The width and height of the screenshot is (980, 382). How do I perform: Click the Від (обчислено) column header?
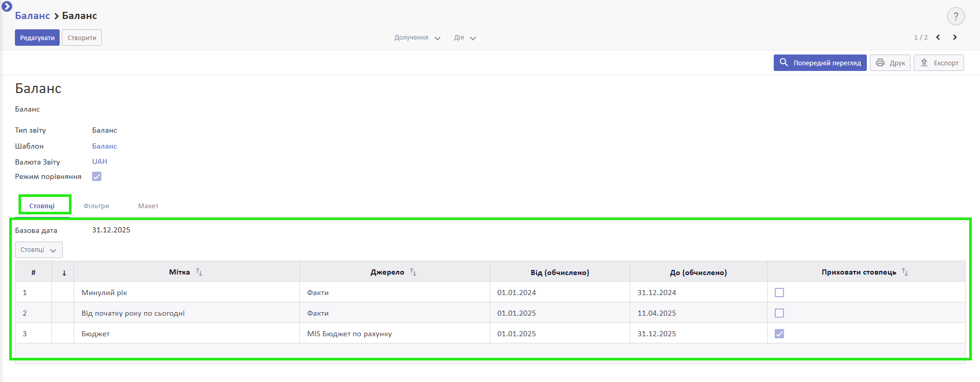560,272
